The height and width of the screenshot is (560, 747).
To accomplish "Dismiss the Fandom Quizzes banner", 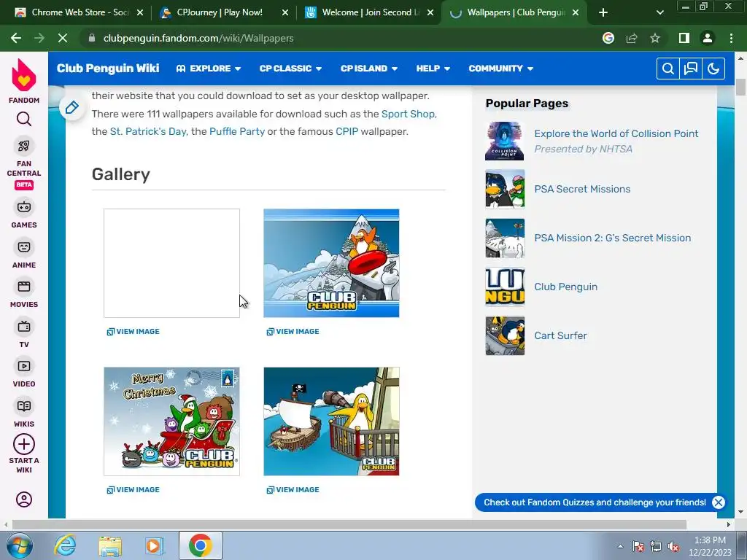I will point(719,502).
